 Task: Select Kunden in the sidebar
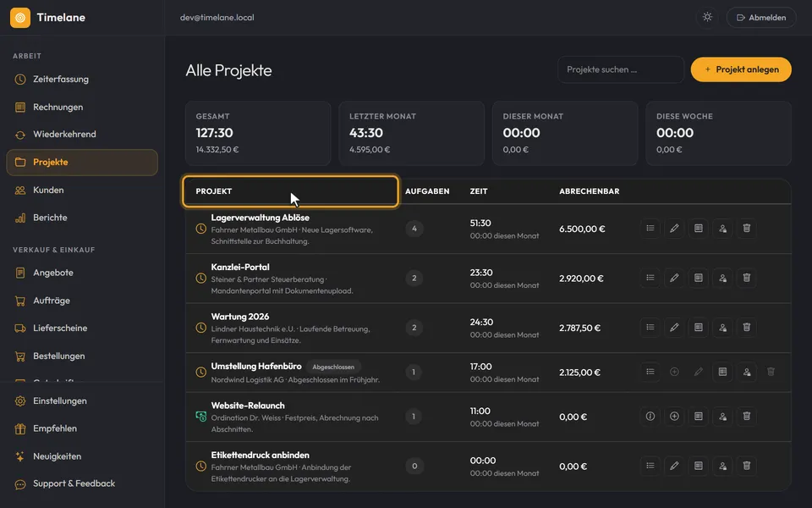[x=82, y=190]
